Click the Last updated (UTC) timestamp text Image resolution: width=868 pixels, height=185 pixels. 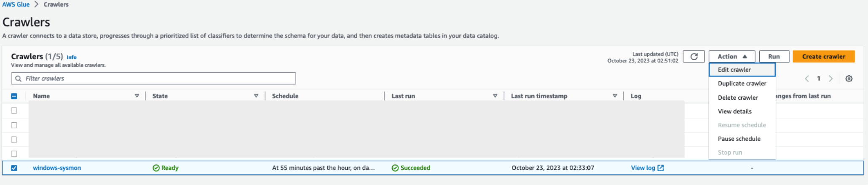643,57
